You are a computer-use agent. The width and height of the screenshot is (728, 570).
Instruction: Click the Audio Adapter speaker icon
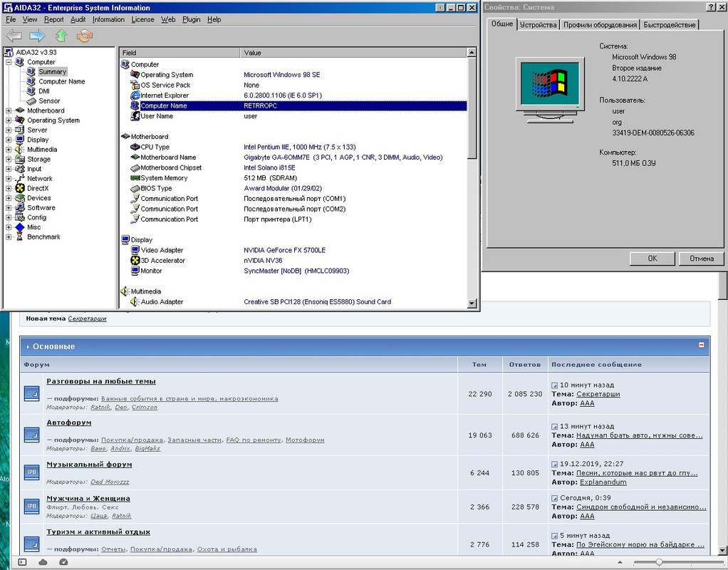(x=135, y=301)
